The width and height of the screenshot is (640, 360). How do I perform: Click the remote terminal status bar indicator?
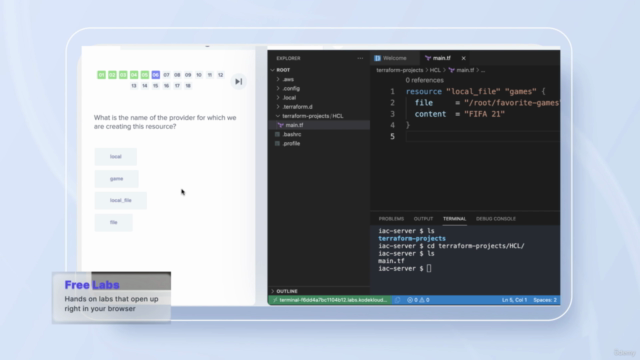point(329,300)
